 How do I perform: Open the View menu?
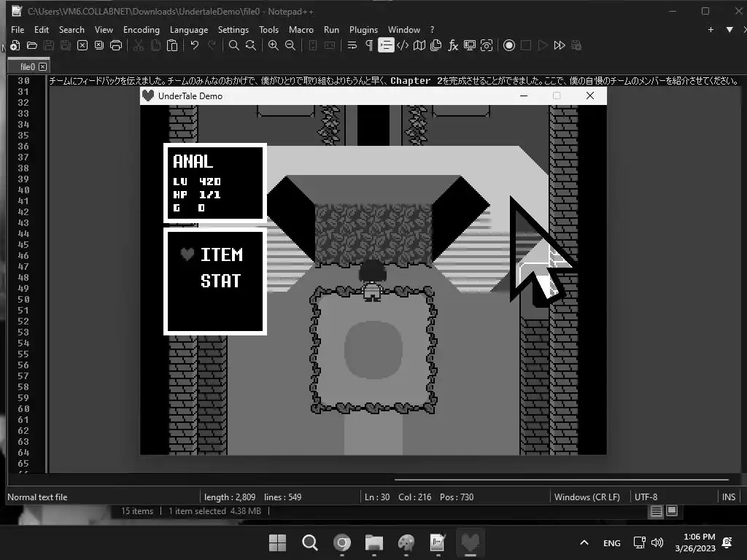coord(104,29)
